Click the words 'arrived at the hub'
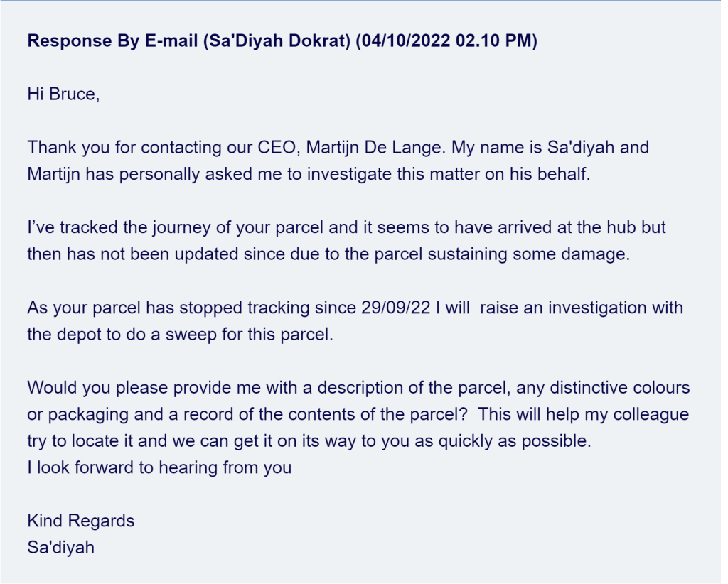Image resolution: width=728 pixels, height=584 pixels. (545, 228)
